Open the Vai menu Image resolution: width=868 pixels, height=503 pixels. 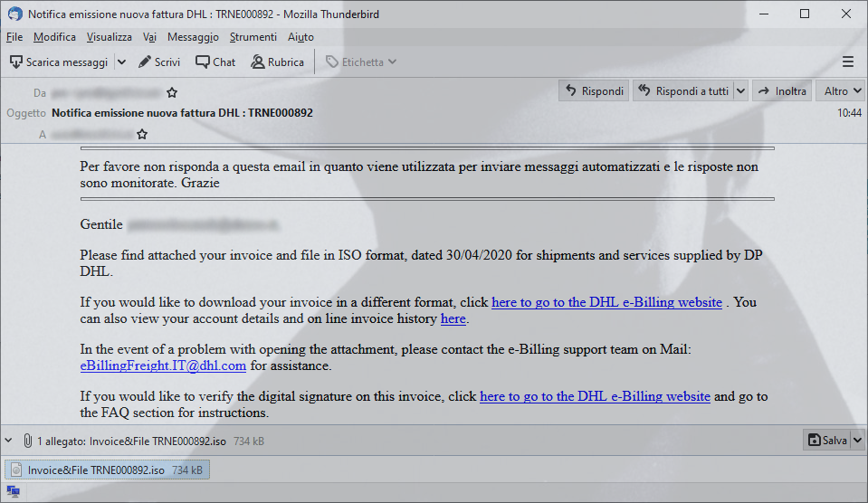[149, 37]
